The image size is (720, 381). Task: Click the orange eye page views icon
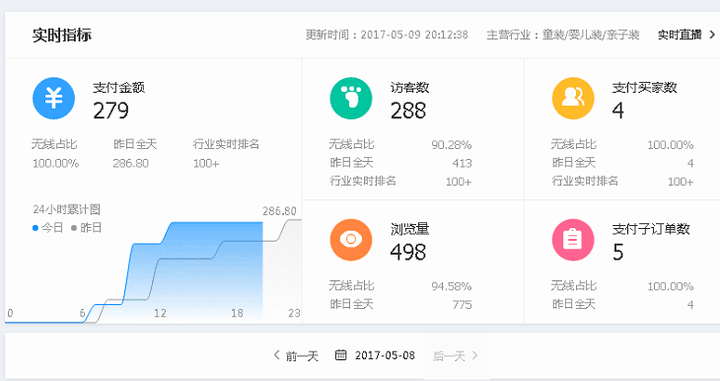point(351,240)
